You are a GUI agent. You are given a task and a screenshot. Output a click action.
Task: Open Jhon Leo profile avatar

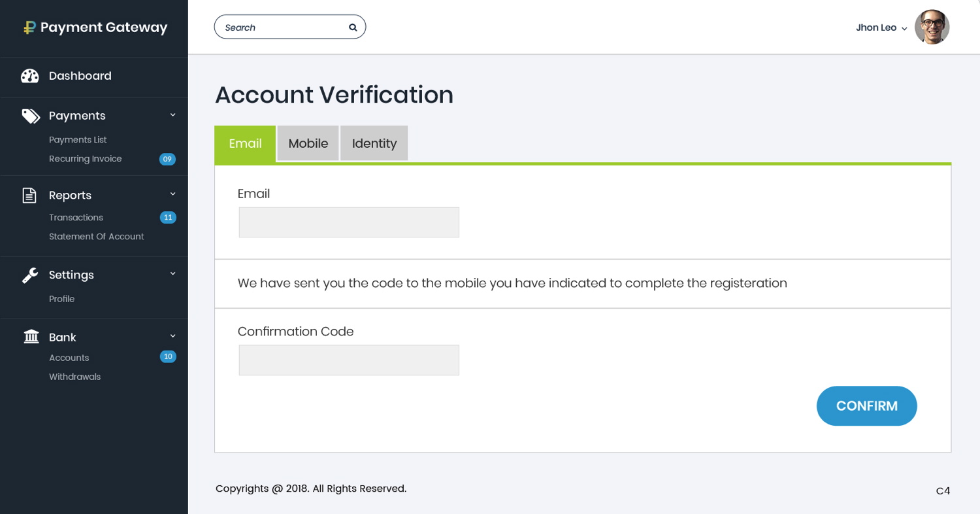(x=932, y=27)
